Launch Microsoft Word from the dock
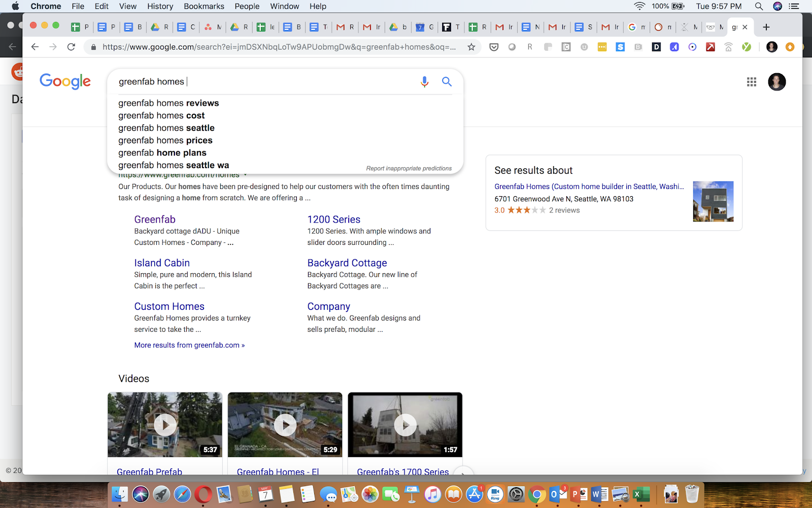 pyautogui.click(x=600, y=494)
